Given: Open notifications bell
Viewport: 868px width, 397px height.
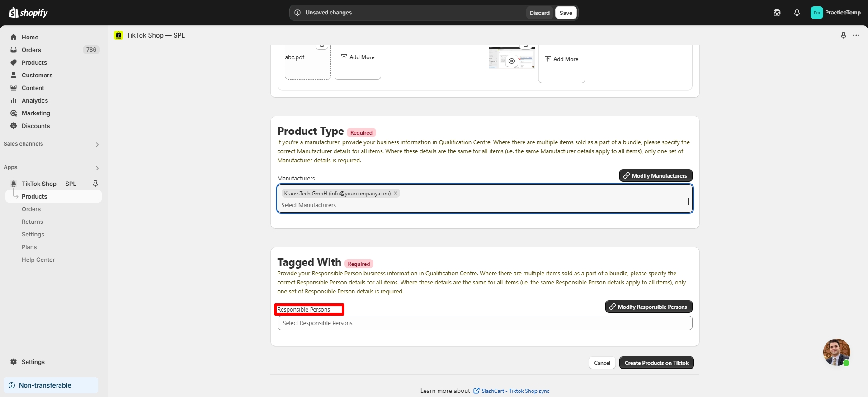Looking at the screenshot, I should 797,13.
